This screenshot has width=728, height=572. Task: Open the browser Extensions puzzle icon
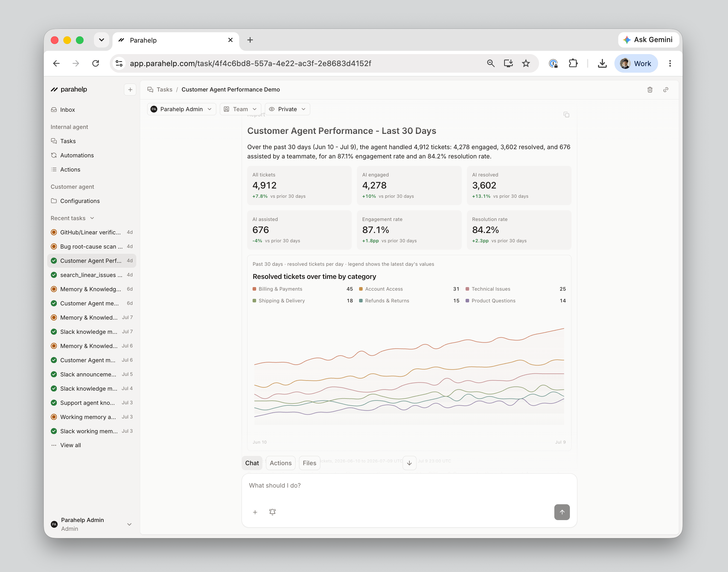pyautogui.click(x=573, y=63)
